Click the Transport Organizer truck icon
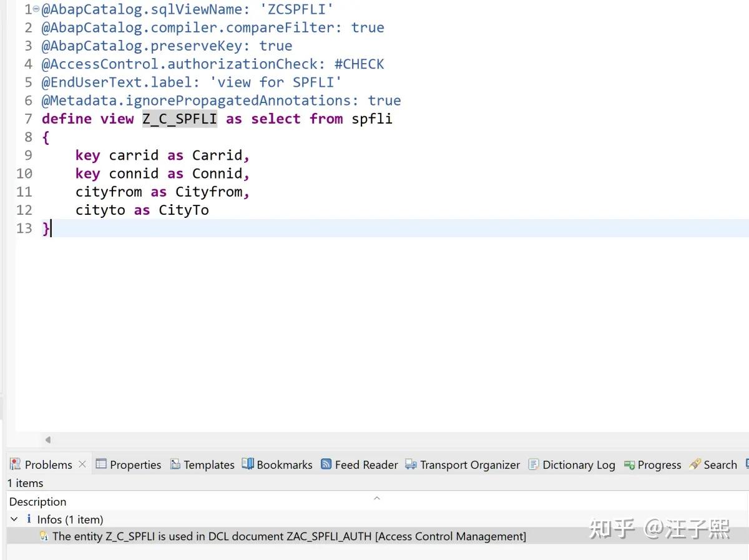 coord(411,464)
